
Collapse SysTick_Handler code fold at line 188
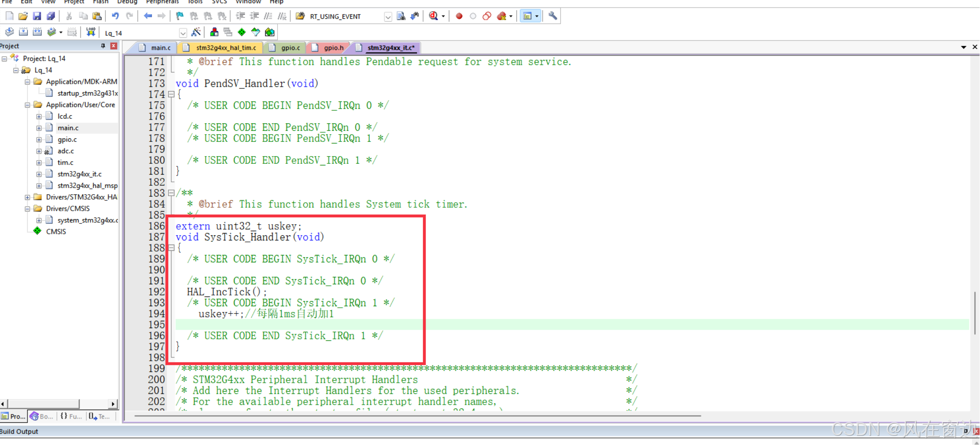[x=171, y=248]
